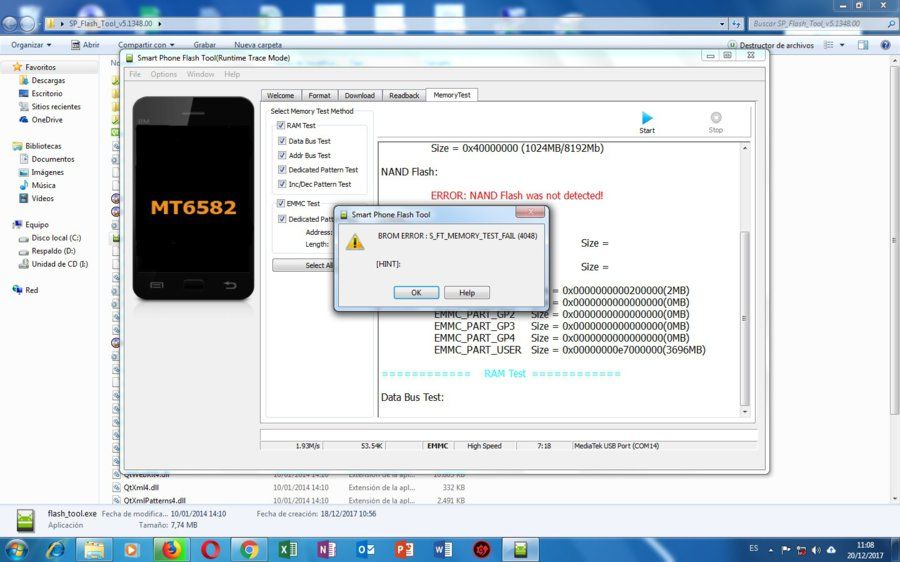The image size is (900, 562).
Task: Click the warning triangle icon in error dialog
Action: click(355, 242)
